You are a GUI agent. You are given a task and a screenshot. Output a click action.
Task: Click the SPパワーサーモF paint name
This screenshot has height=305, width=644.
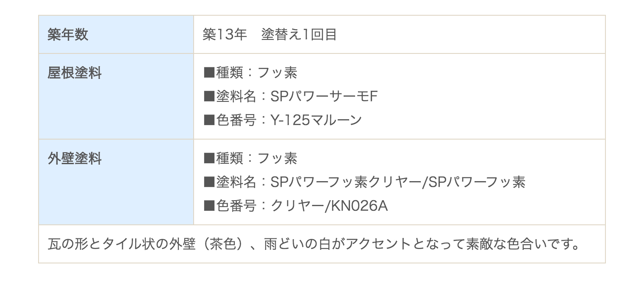[324, 96]
